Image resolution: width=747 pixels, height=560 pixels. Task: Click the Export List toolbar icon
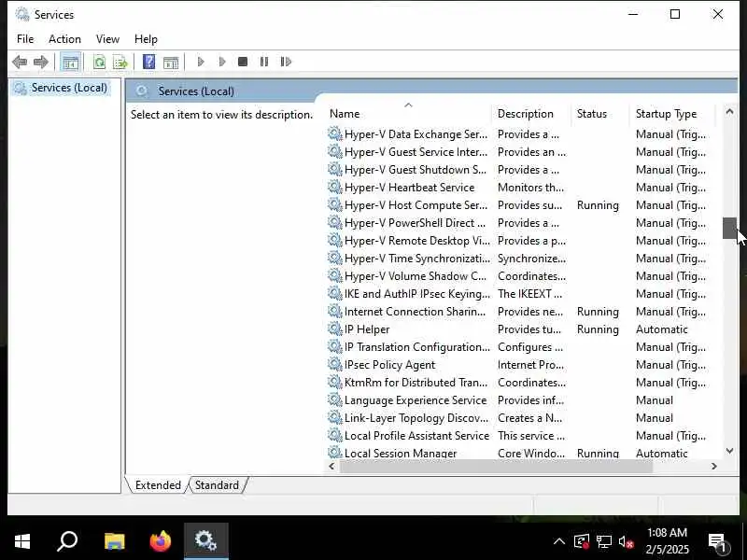(120, 62)
